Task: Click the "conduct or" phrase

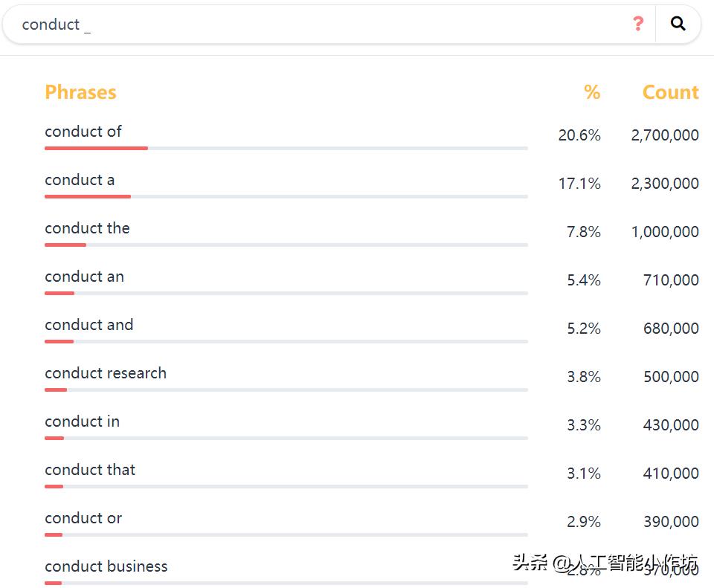Action: [83, 518]
